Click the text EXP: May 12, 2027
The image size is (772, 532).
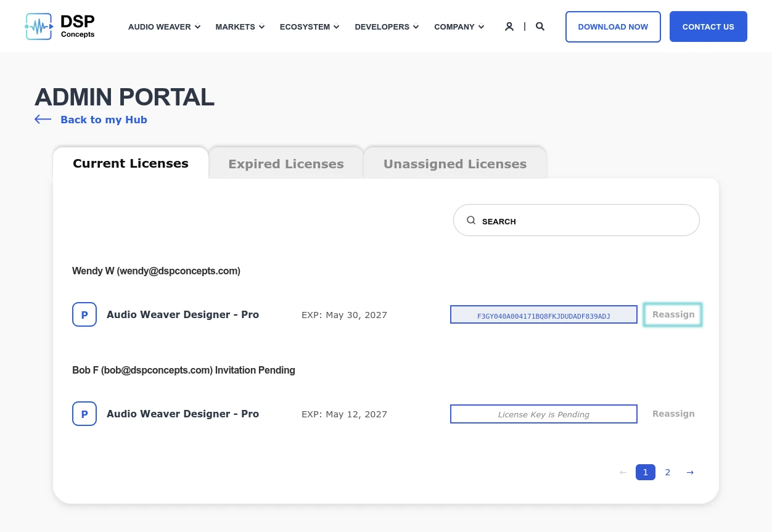(344, 414)
